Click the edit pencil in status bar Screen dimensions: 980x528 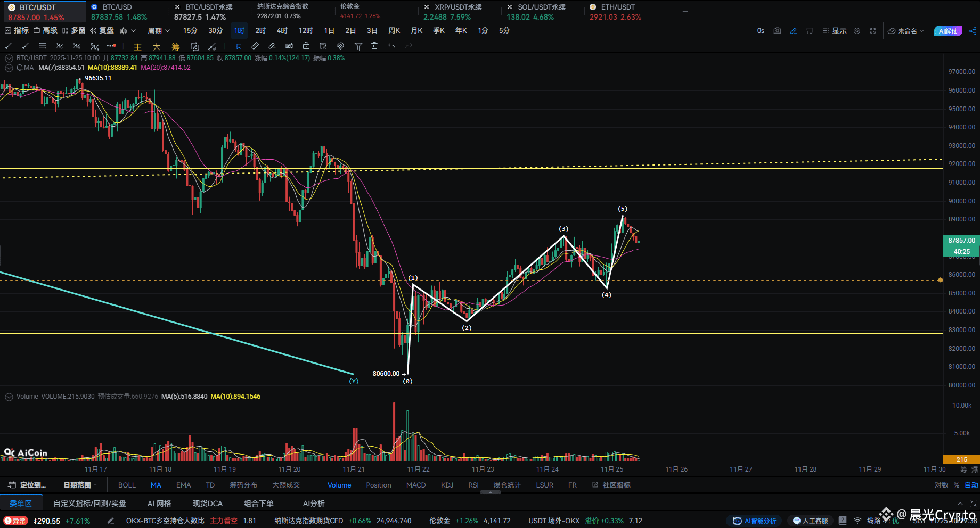click(x=110, y=521)
